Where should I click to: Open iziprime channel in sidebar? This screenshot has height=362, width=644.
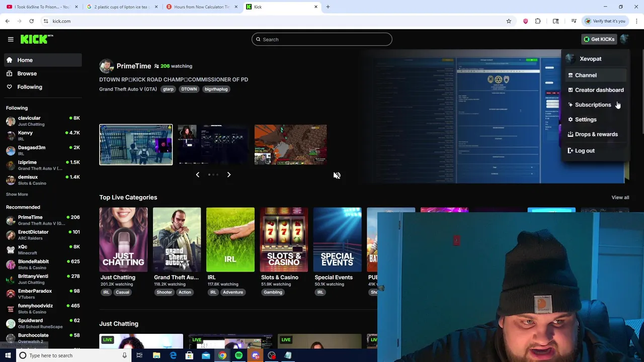(43, 165)
